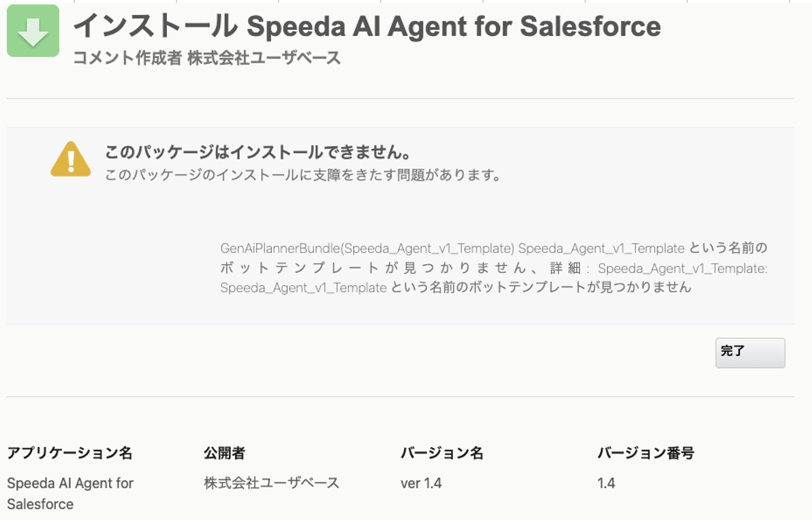The width and height of the screenshot is (812, 520).
Task: Click the 1.4 version number value
Action: coord(606,483)
